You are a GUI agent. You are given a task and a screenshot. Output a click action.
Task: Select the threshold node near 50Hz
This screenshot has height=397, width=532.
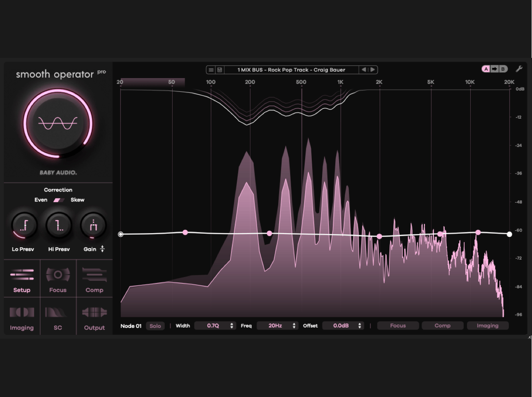[x=185, y=232]
